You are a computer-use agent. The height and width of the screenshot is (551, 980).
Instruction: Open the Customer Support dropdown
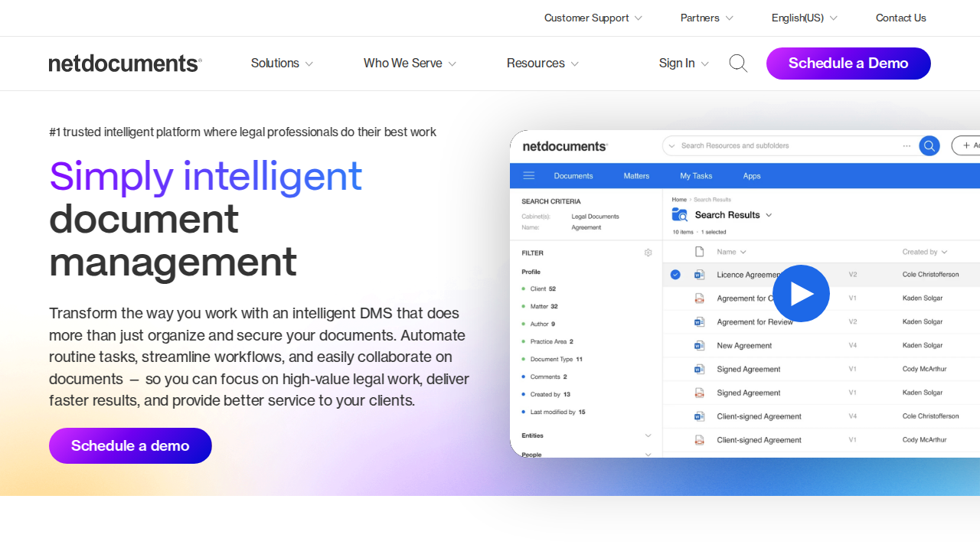593,18
